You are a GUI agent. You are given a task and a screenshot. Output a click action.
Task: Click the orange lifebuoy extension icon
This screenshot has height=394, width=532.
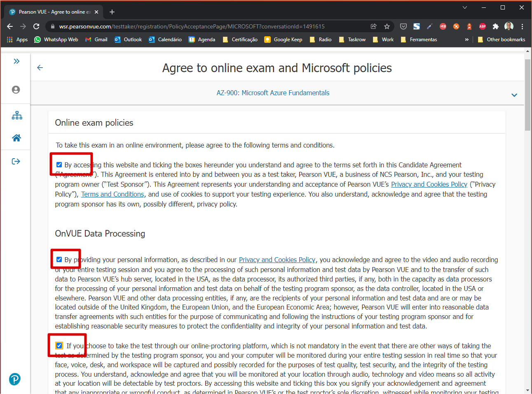pos(456,26)
